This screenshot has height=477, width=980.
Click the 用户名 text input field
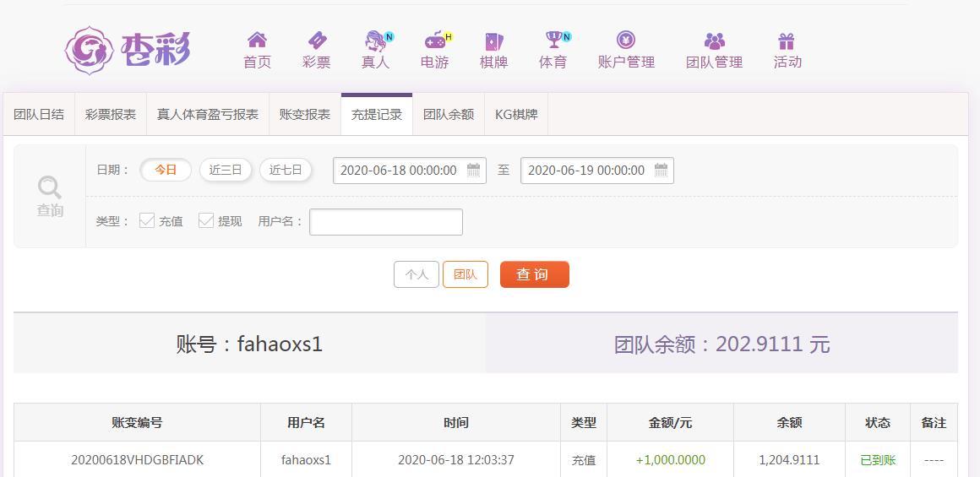click(x=385, y=222)
